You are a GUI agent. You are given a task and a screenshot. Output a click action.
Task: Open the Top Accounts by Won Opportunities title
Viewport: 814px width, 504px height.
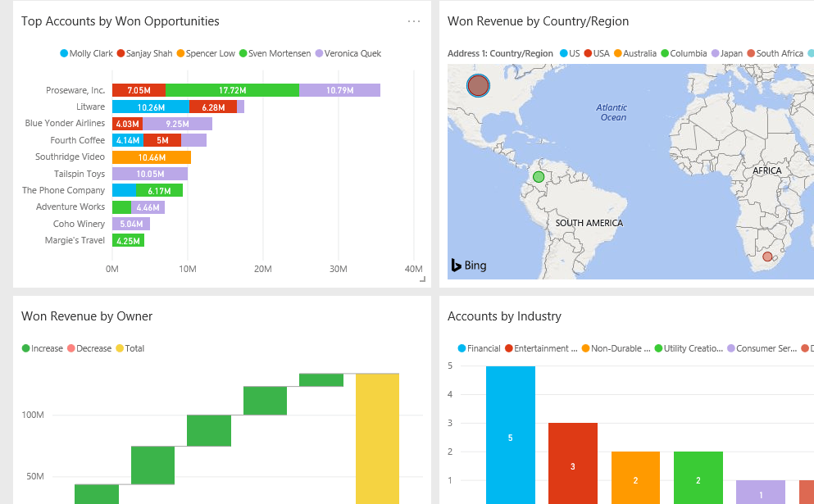(x=121, y=21)
